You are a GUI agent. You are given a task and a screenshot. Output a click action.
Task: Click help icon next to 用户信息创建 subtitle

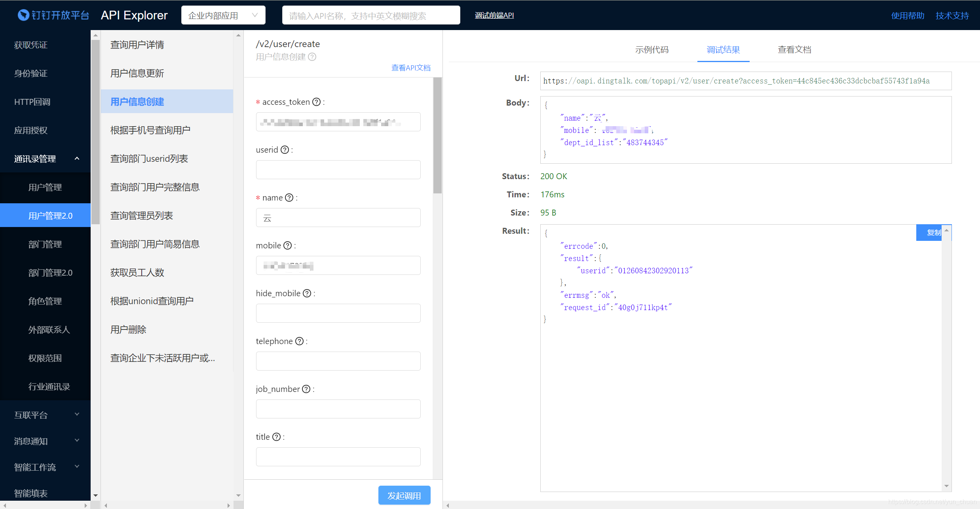pyautogui.click(x=312, y=57)
